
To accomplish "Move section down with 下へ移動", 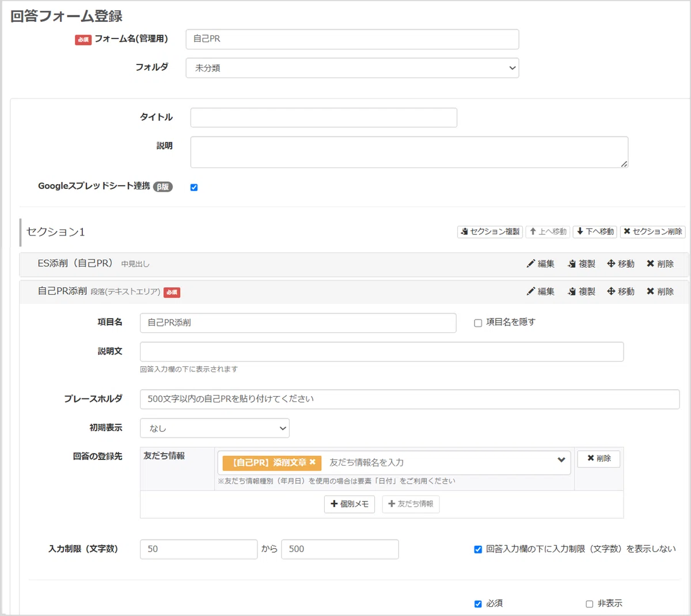I will 595,231.
